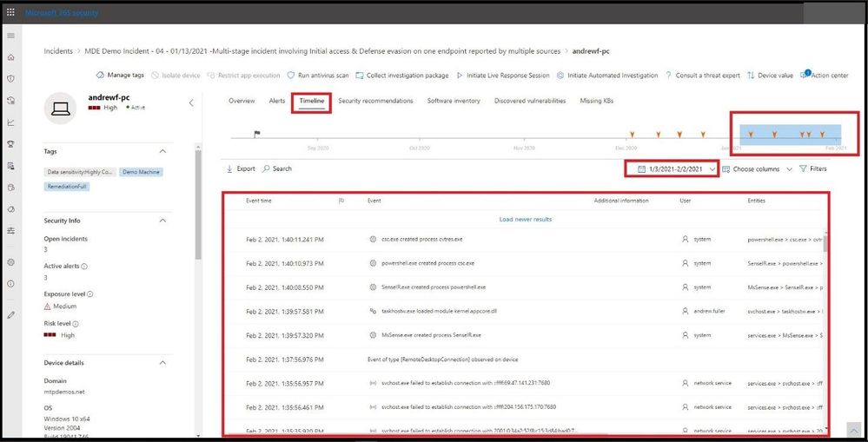
Task: Switch to the Alerts tab
Action: click(x=277, y=101)
